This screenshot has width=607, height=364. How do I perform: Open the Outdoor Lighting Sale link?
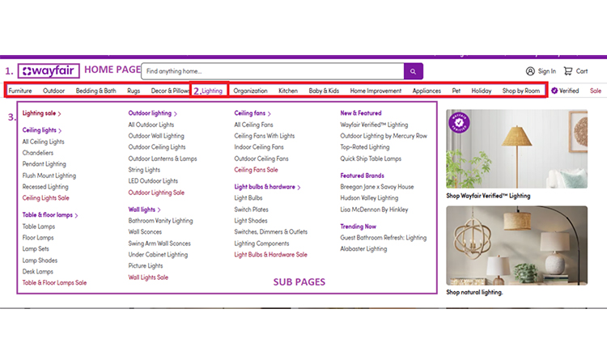click(x=156, y=193)
